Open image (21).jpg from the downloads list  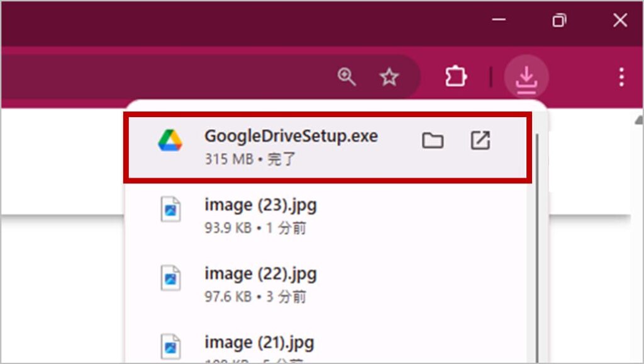(259, 343)
